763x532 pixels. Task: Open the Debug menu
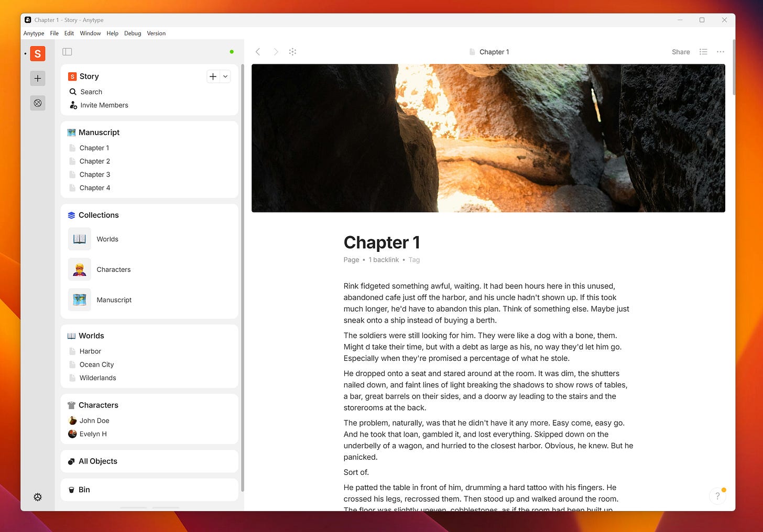133,33
